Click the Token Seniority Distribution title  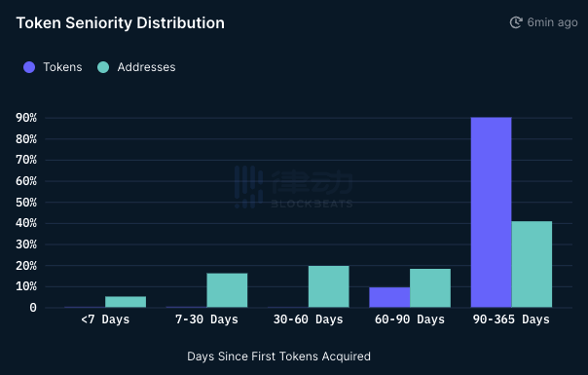[121, 23]
